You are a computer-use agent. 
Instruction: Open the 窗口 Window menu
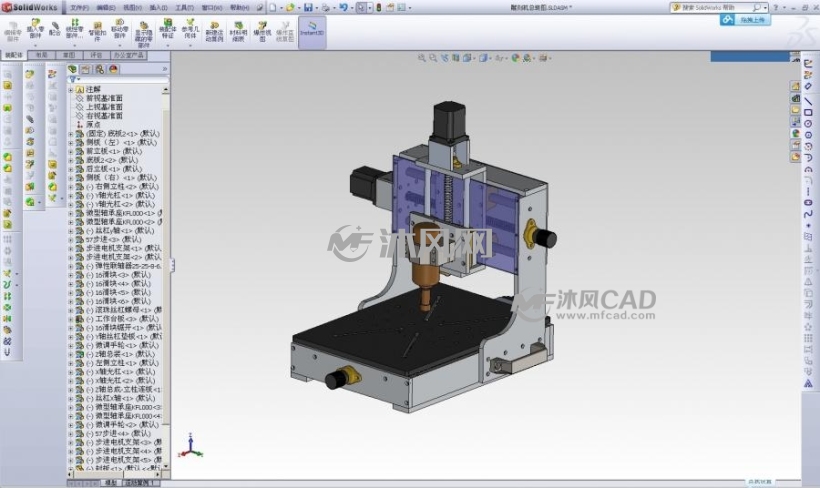212,8
